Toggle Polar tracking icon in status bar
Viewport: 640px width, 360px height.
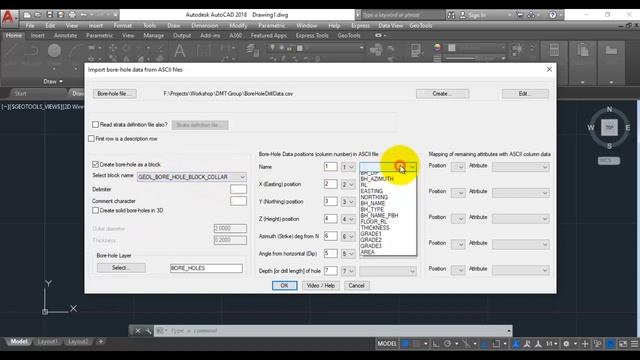pos(447,344)
